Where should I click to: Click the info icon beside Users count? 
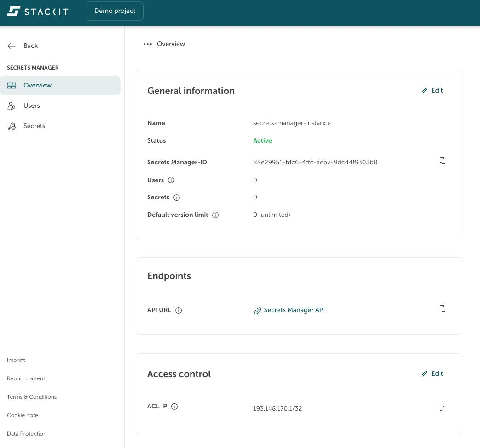click(x=171, y=180)
